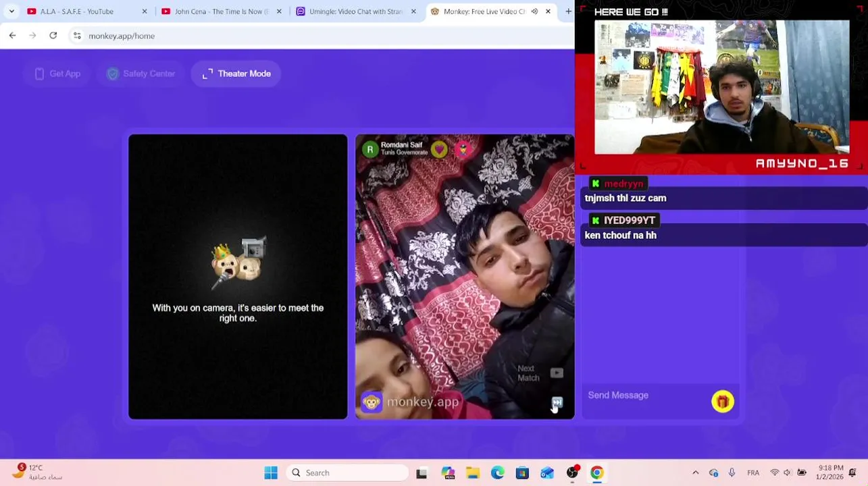Screen dimensions: 868x486
Task: Open the Copilot app from the taskbar
Action: coord(448,473)
